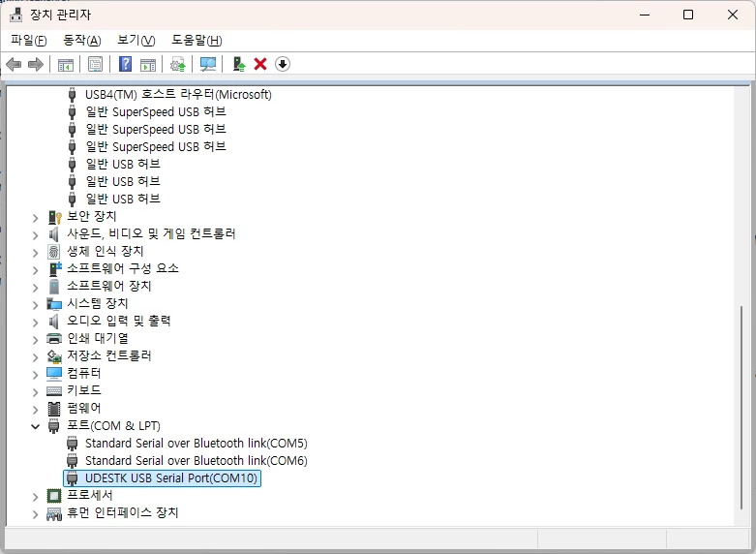Select UDESTK USB Serial Port(COM10)
Image resolution: width=756 pixels, height=554 pixels.
click(x=171, y=478)
